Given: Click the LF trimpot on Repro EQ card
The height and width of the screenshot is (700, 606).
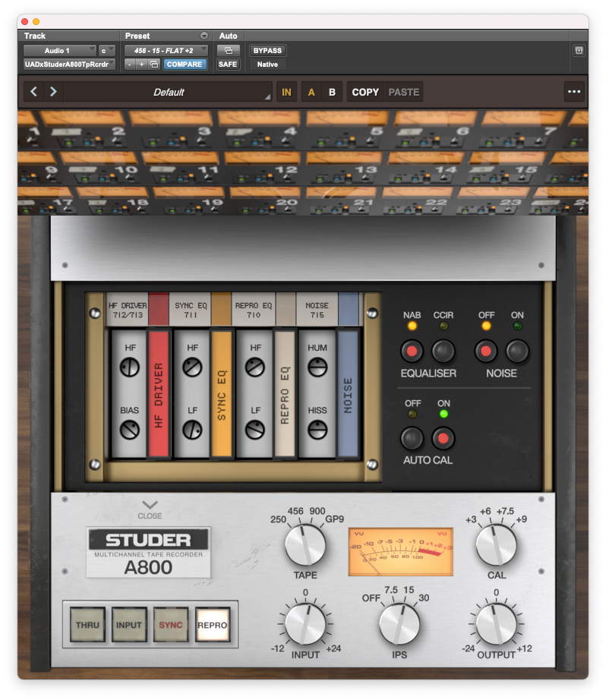Looking at the screenshot, I should [x=255, y=430].
